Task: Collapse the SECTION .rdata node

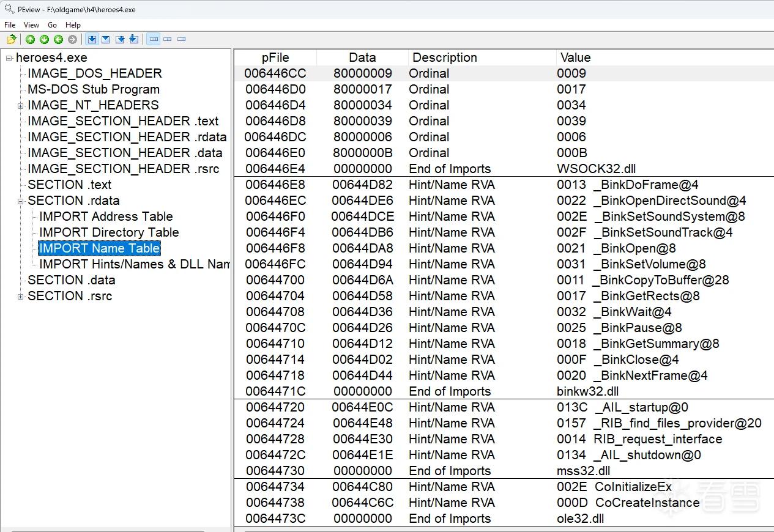Action: tap(21, 201)
